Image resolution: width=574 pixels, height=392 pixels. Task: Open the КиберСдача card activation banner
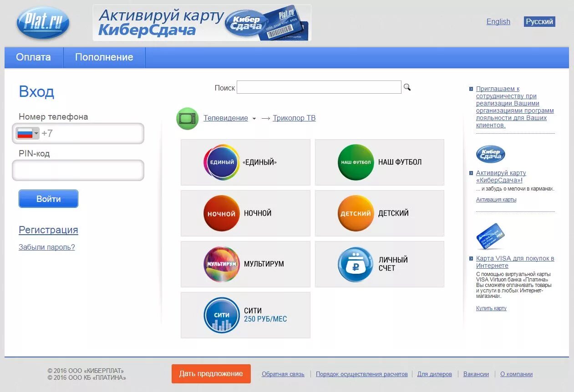click(202, 23)
